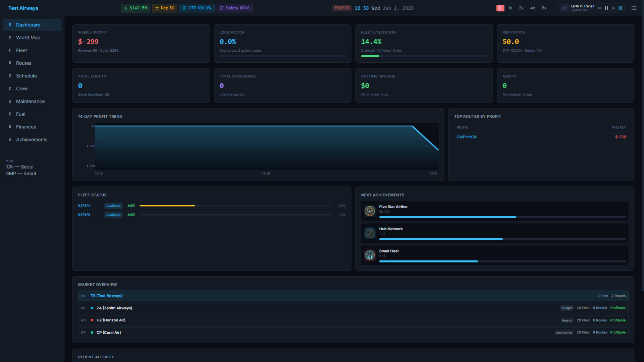The width and height of the screenshot is (644, 362).
Task: Click the red pause simulation button
Action: (500, 8)
